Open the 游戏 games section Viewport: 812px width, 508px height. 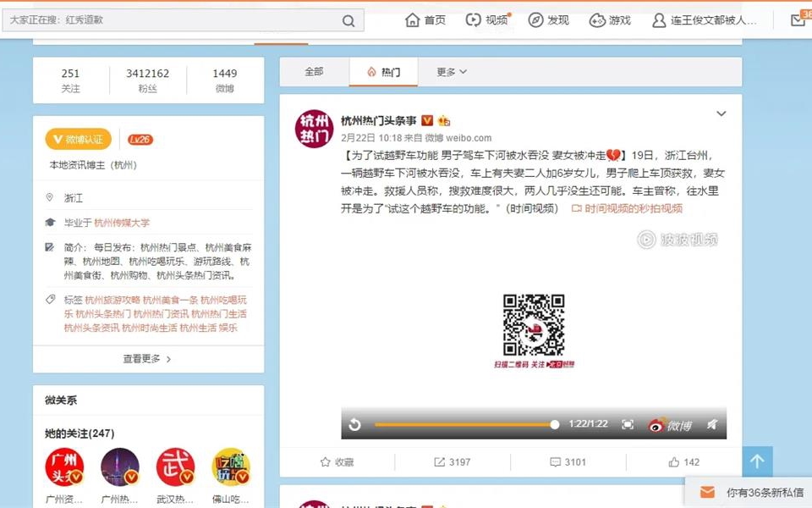pyautogui.click(x=610, y=20)
